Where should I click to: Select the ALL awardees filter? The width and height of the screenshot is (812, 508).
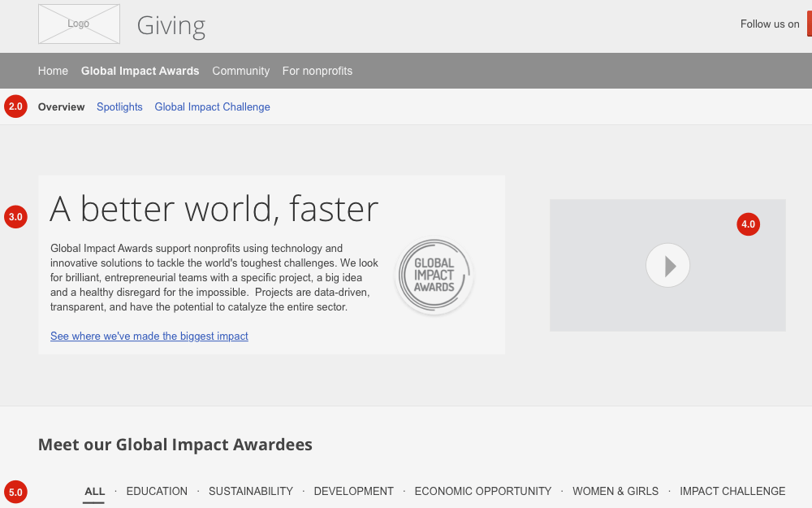[x=94, y=491]
